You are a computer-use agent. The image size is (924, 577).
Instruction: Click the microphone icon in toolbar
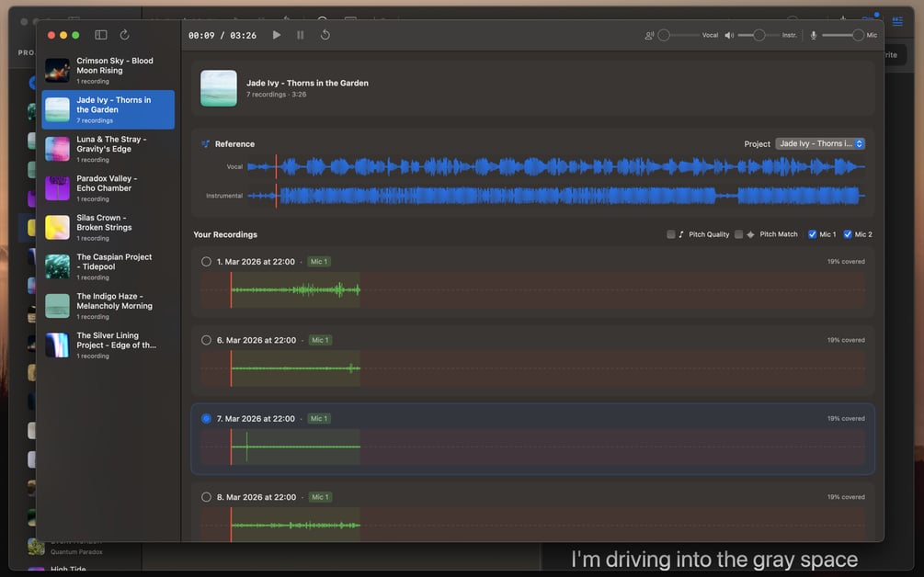(x=814, y=35)
